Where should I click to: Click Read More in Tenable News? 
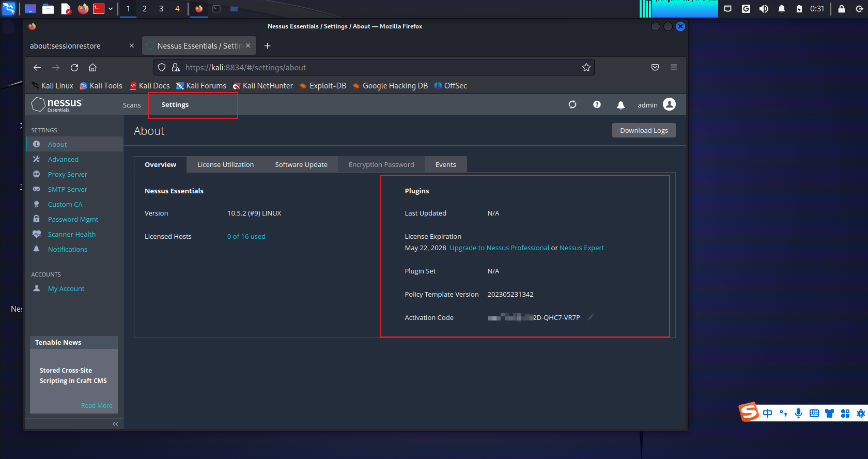(x=97, y=405)
